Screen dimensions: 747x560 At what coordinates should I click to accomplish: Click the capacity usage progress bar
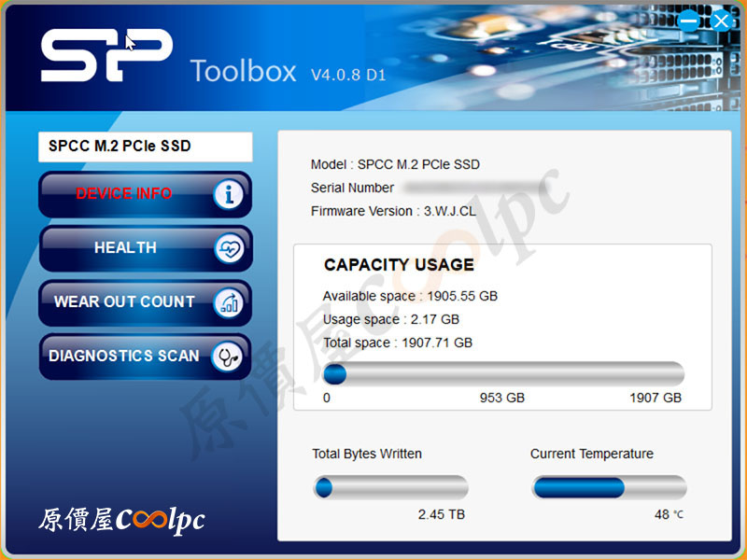click(503, 374)
